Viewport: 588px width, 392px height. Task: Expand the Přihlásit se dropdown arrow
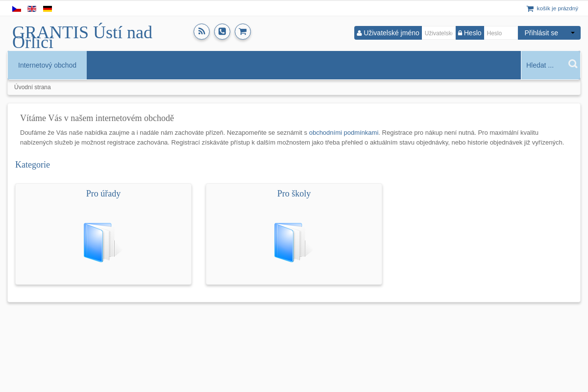tap(573, 33)
